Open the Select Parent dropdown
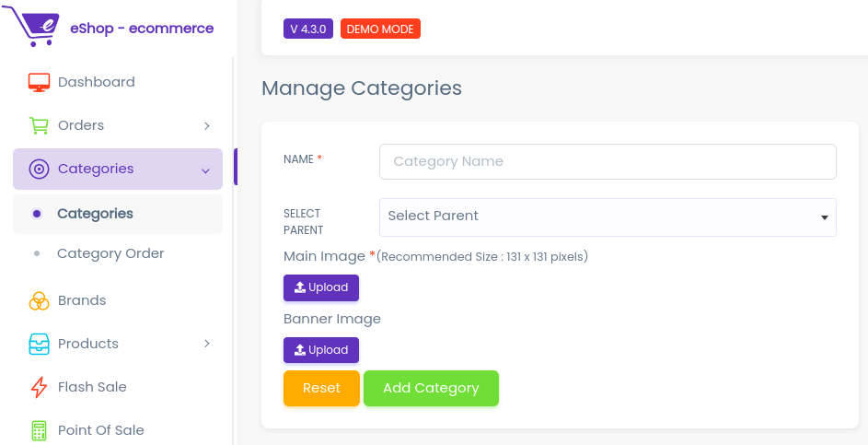 608,217
